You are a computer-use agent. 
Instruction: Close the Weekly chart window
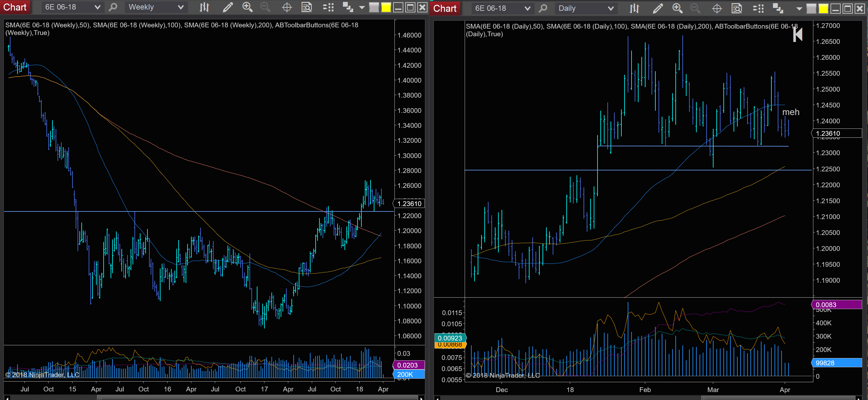pos(422,7)
